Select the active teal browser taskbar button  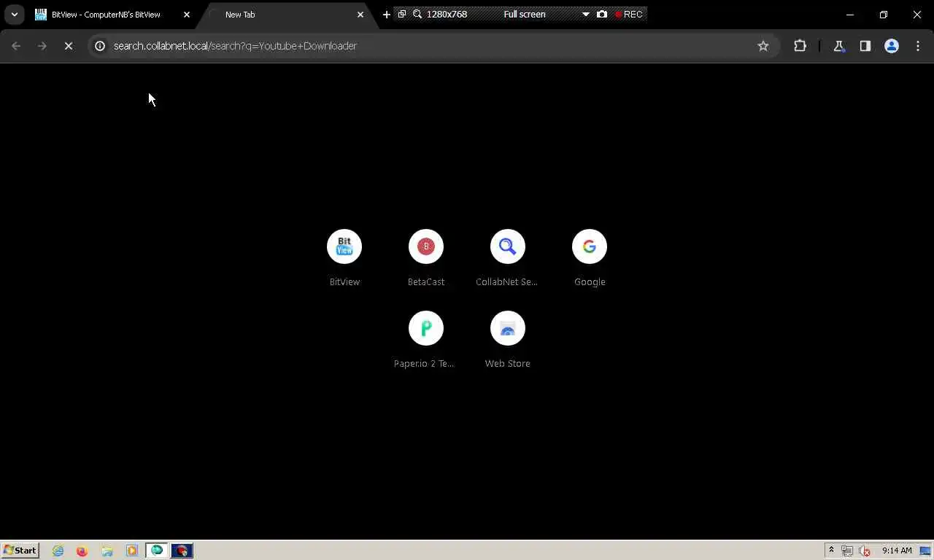pyautogui.click(x=157, y=551)
